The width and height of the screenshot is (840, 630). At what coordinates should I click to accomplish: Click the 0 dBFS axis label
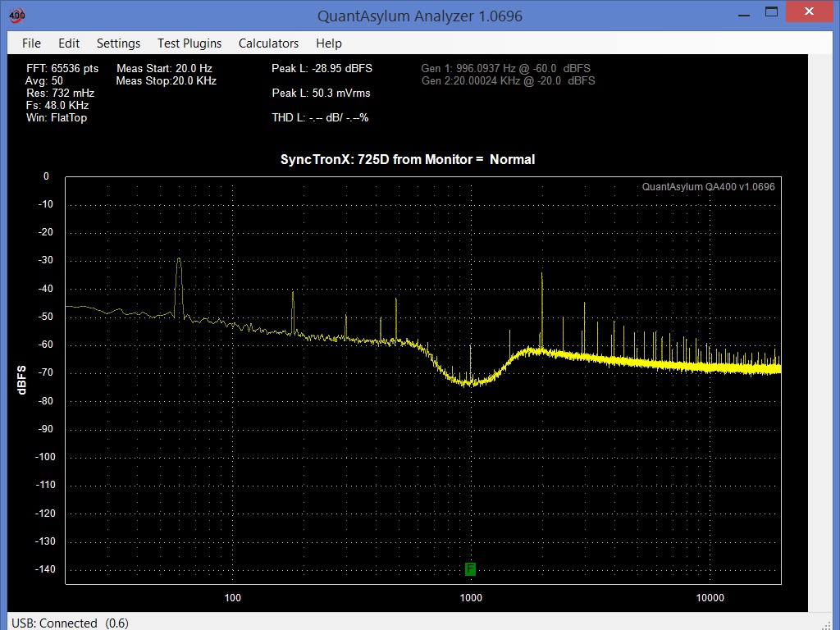coord(46,176)
